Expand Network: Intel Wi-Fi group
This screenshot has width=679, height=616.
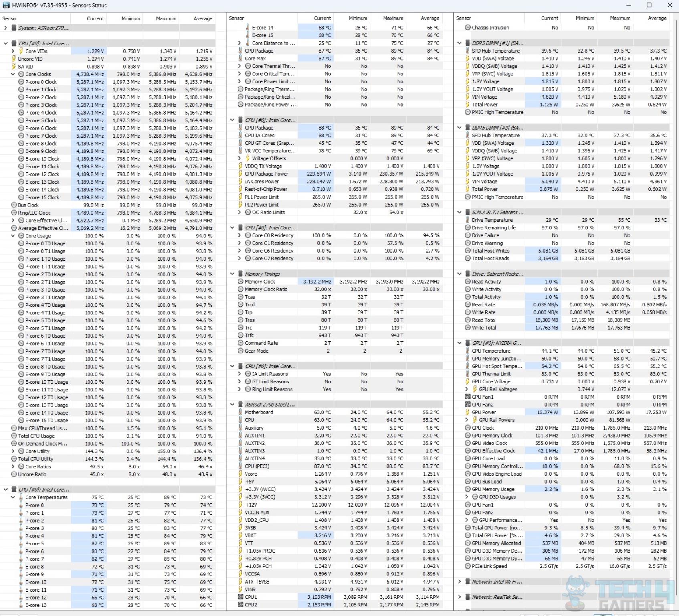(459, 582)
